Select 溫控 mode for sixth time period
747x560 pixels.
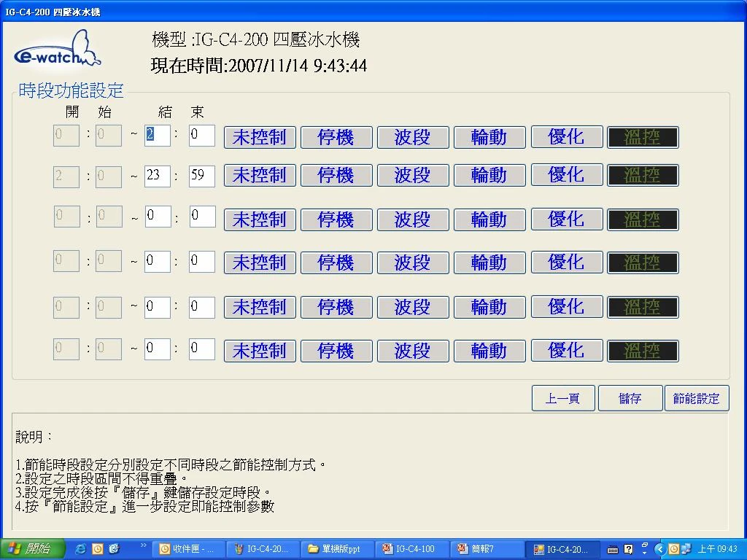click(643, 351)
